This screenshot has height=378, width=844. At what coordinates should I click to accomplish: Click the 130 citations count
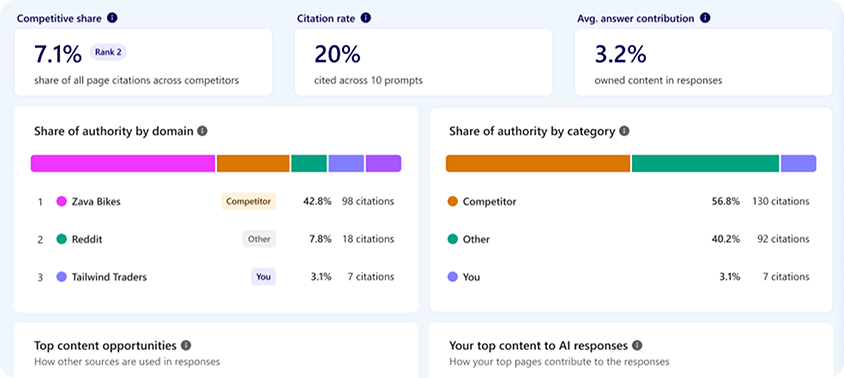tap(780, 201)
